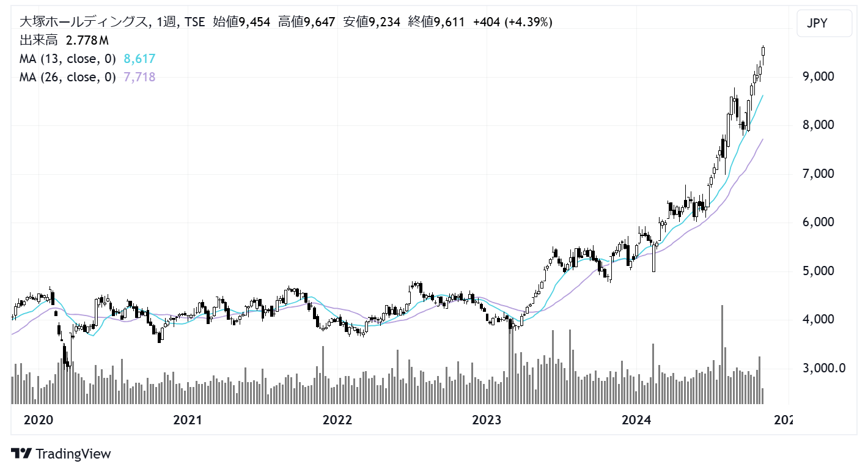
Task: Click the TradingView logo link
Action: pos(62,454)
